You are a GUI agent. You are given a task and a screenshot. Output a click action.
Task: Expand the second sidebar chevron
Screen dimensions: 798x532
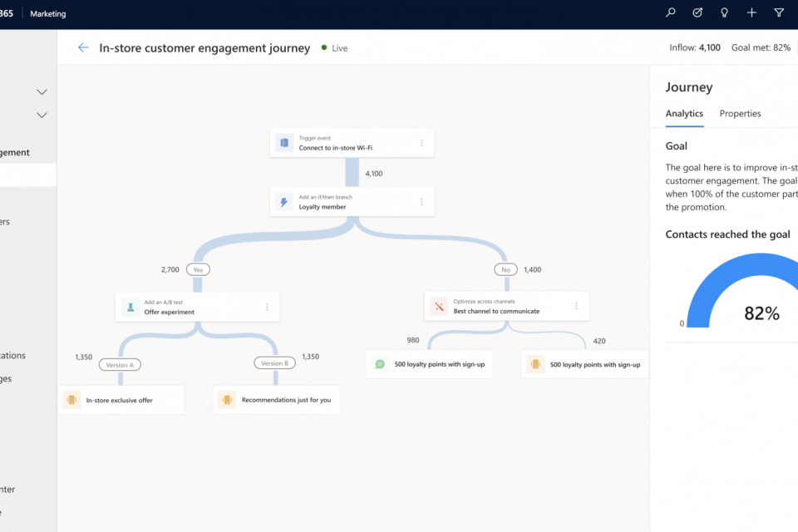(x=42, y=116)
